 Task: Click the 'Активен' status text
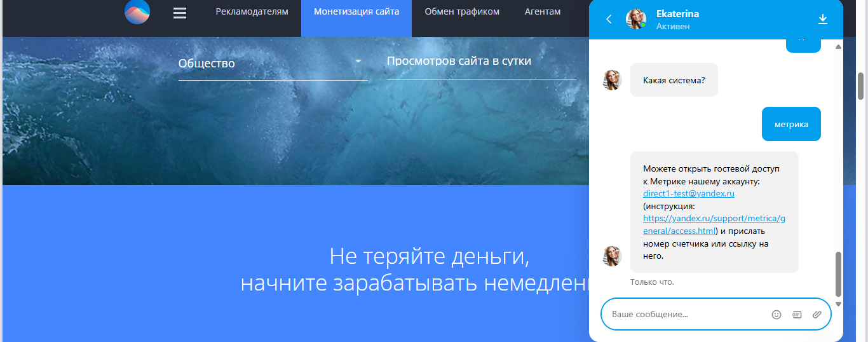point(673,27)
